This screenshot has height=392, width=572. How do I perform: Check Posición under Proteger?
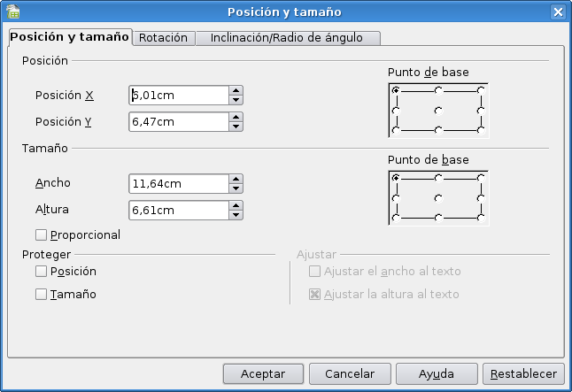point(41,272)
